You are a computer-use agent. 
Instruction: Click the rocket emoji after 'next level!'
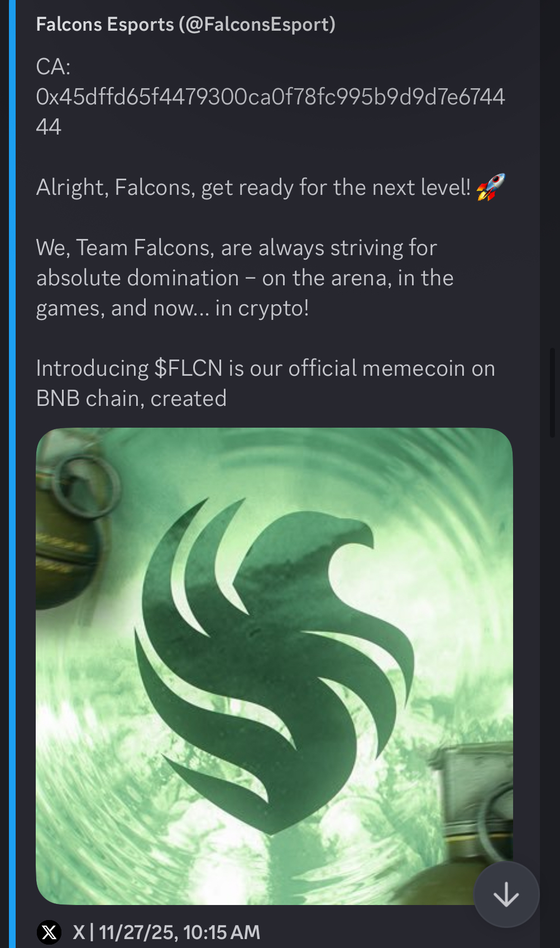coord(491,187)
